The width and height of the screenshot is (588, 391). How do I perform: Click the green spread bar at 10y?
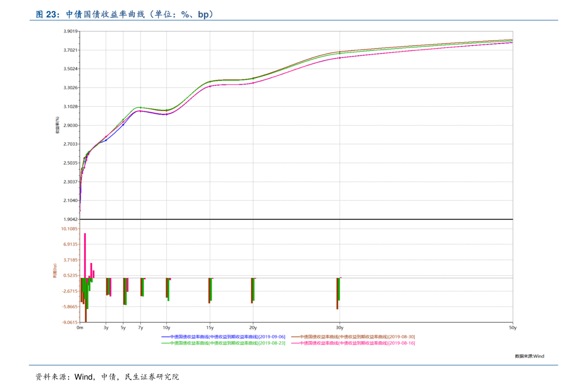[x=168, y=290]
